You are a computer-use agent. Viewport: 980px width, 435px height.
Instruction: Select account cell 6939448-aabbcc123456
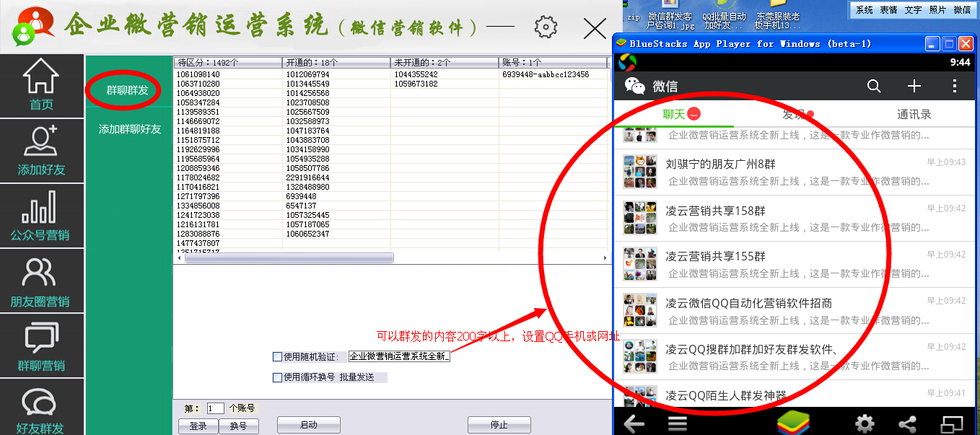coord(553,74)
